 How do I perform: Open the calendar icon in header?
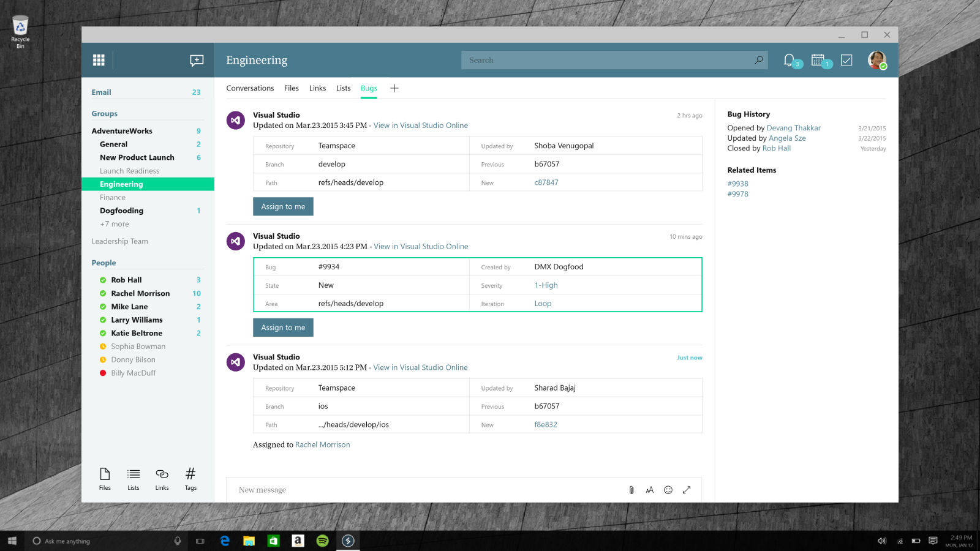click(x=818, y=60)
